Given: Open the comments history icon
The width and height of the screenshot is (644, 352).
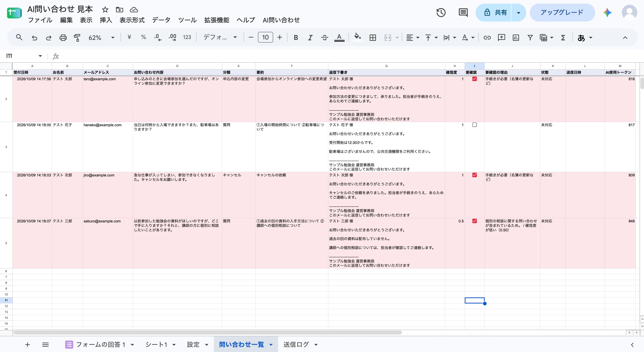Looking at the screenshot, I should tap(463, 13).
